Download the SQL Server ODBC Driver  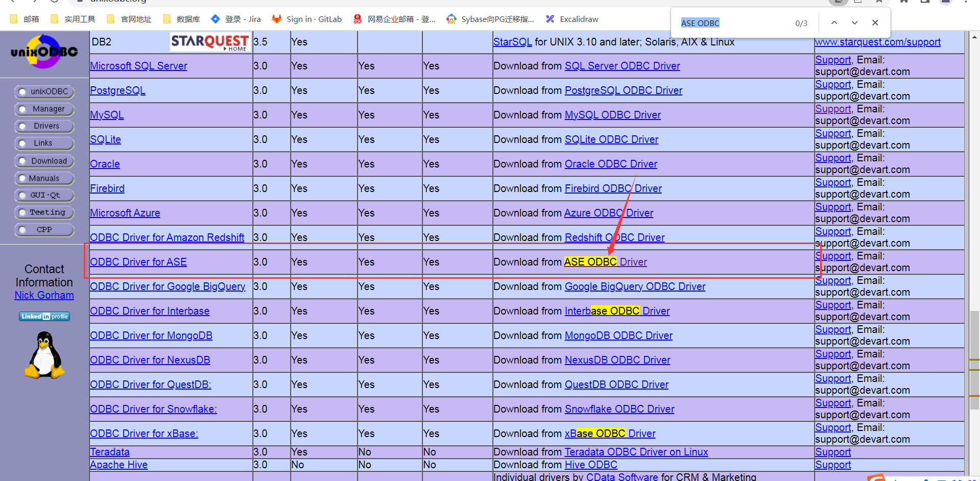coord(623,66)
